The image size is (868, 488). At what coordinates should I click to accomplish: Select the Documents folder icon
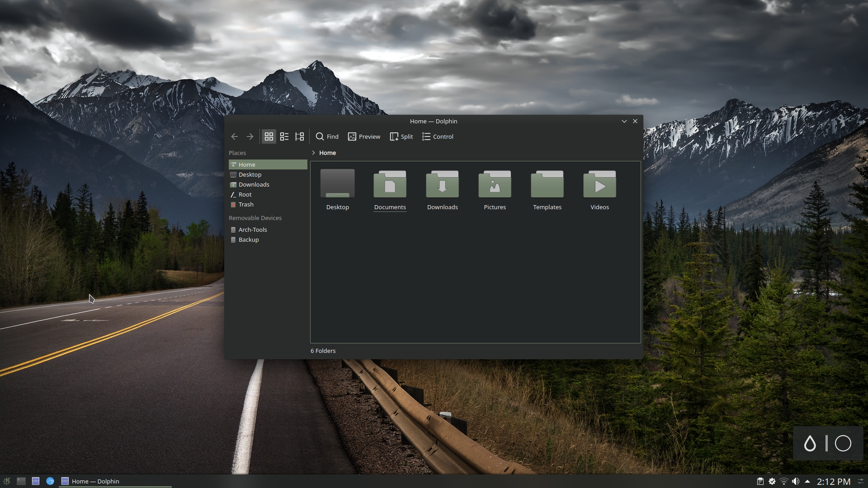[390, 183]
